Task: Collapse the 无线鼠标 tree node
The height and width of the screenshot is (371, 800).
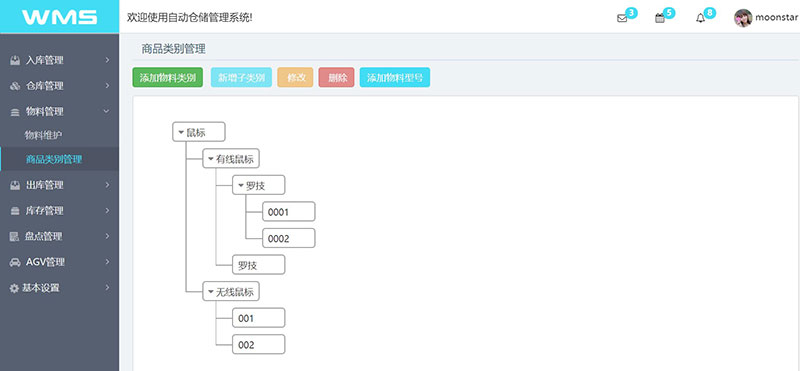Action: [x=210, y=292]
